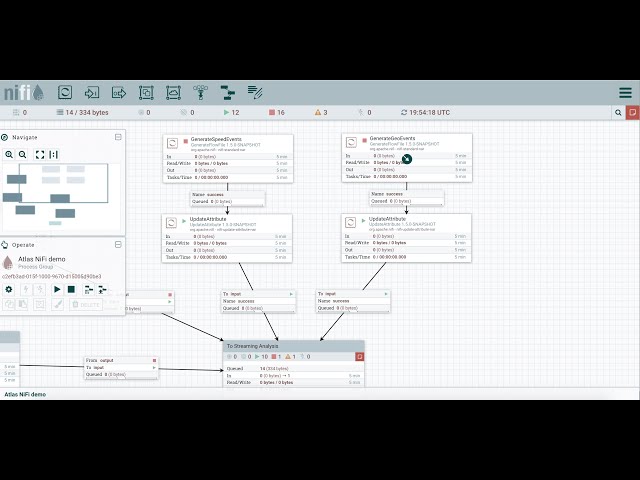The height and width of the screenshot is (480, 640).
Task: Select the GenerateSpeedEvents processor
Action: coord(228,158)
